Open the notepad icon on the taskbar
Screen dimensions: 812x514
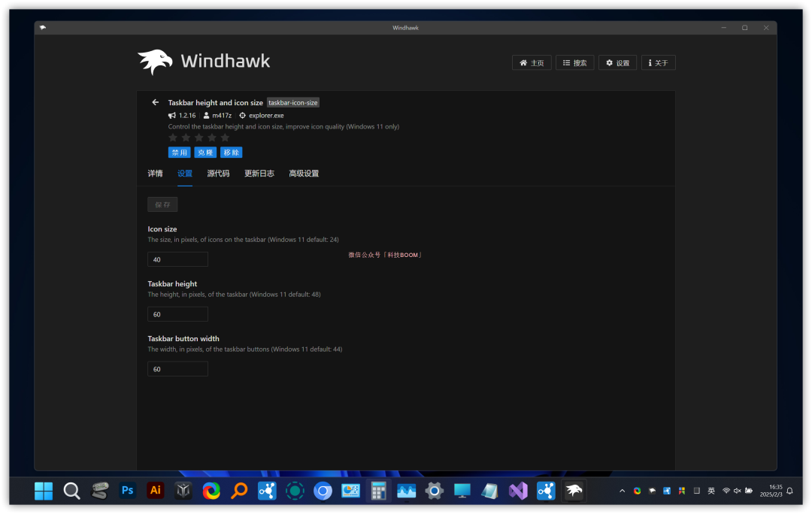[490, 490]
